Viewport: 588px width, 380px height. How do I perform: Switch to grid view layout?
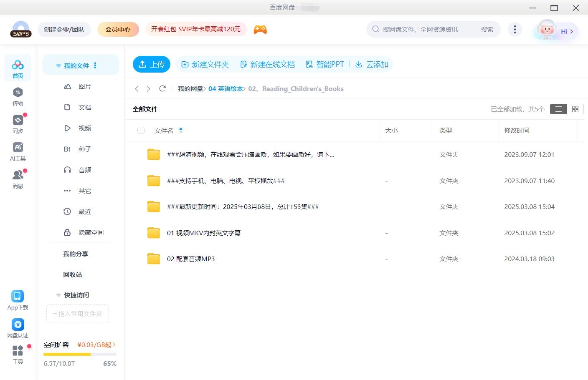[x=575, y=109]
